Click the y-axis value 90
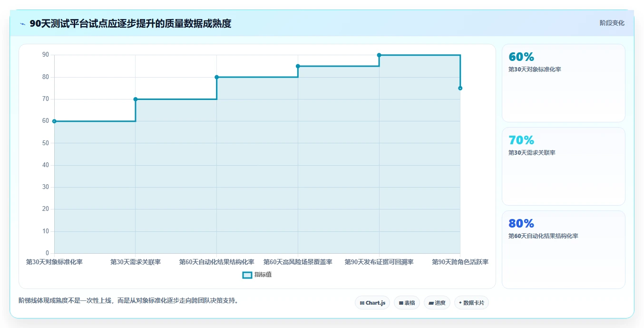The height and width of the screenshot is (328, 644). (x=46, y=55)
